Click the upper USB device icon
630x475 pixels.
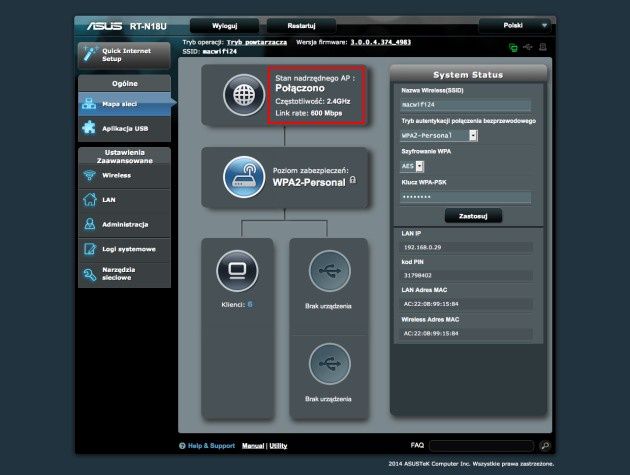pos(329,270)
